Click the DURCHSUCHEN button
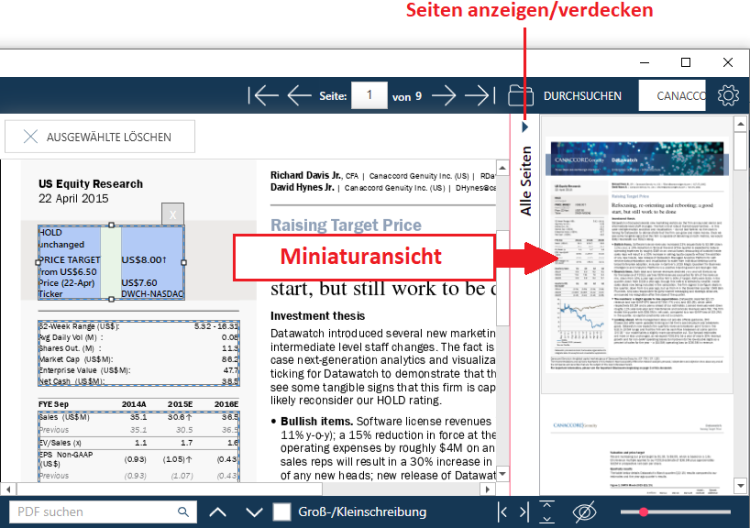The image size is (750, 528). (582, 96)
